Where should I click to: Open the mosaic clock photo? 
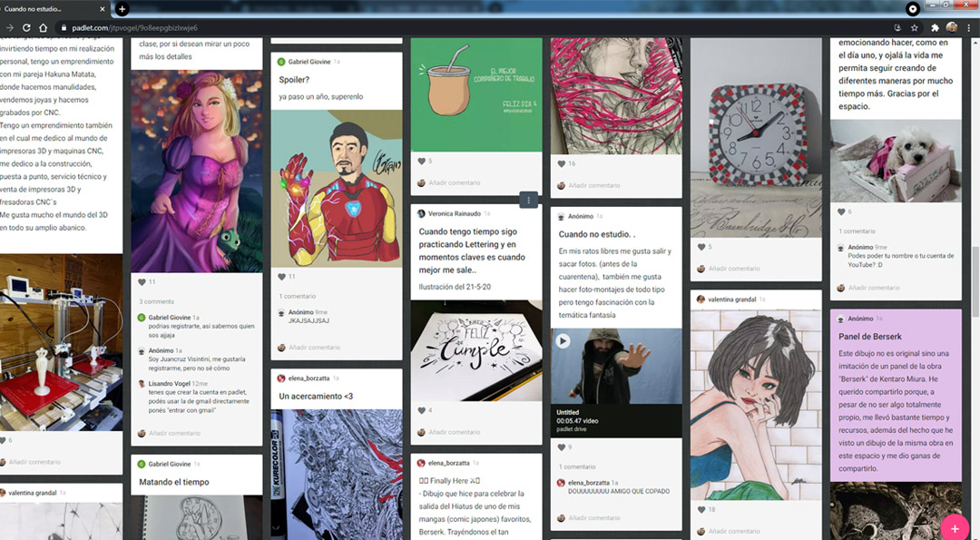click(x=756, y=138)
